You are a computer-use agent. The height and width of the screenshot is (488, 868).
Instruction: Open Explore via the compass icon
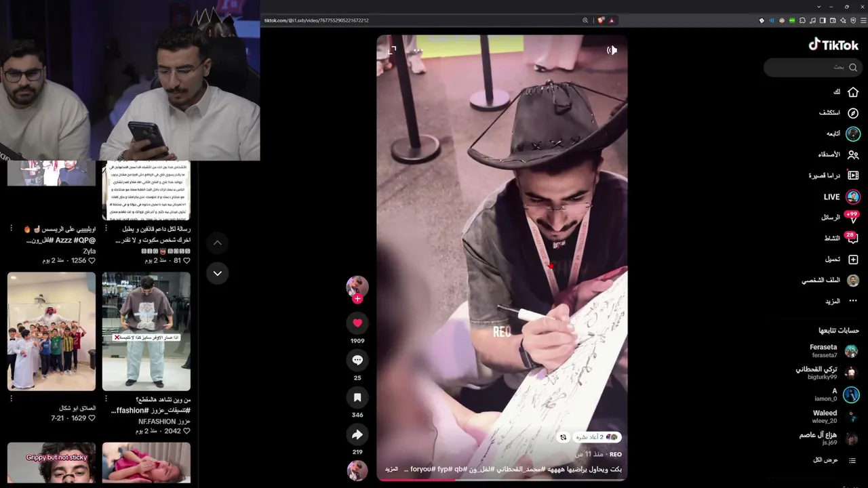[x=853, y=113]
